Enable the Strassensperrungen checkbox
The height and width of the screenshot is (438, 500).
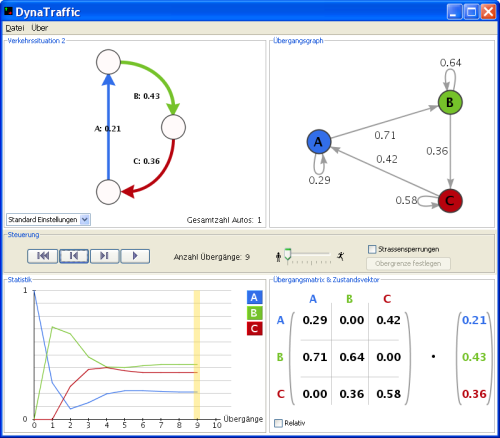pos(372,249)
